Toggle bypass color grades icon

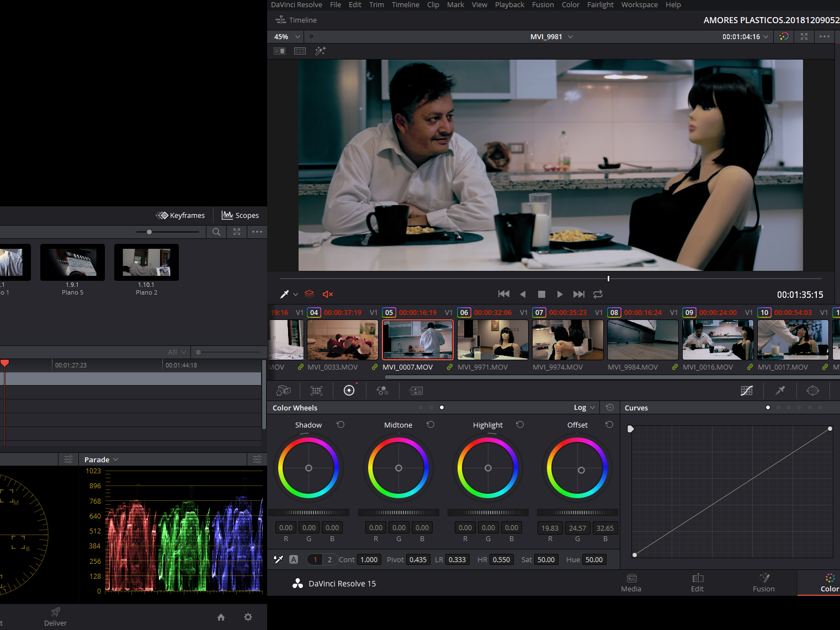784,36
